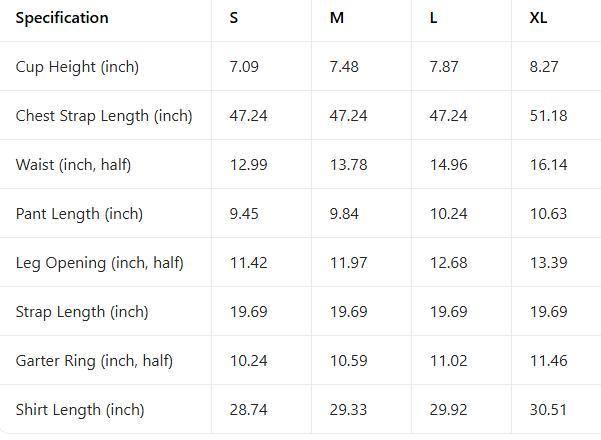Click the L size column header

click(x=433, y=18)
